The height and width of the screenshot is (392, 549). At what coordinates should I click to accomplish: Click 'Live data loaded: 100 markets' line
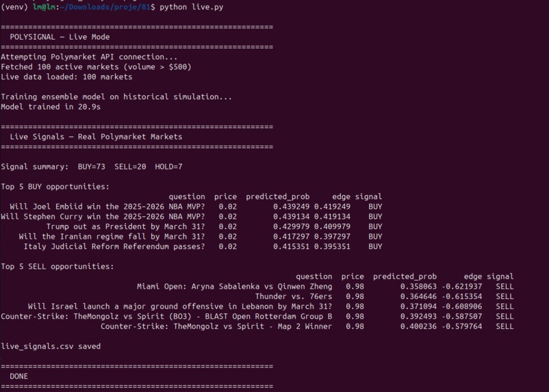[x=66, y=77]
